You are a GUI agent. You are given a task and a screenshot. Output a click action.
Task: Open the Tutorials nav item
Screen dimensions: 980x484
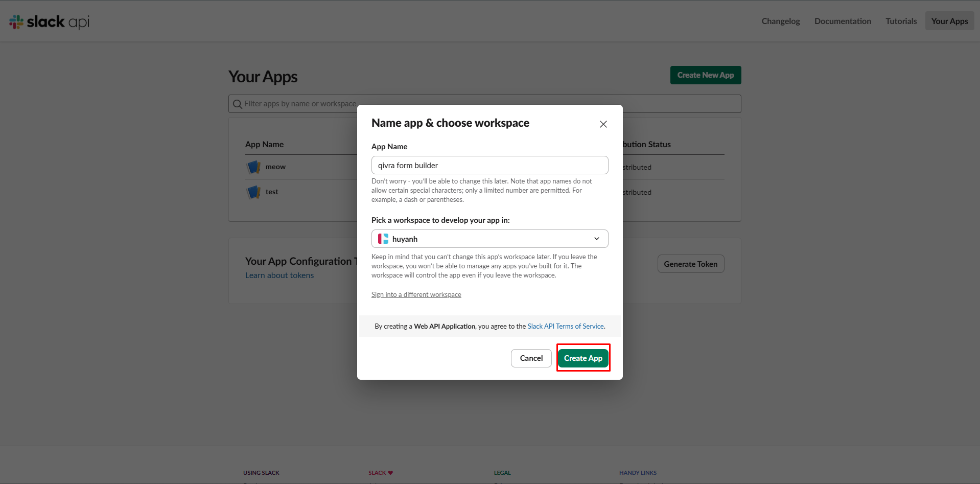[901, 21]
